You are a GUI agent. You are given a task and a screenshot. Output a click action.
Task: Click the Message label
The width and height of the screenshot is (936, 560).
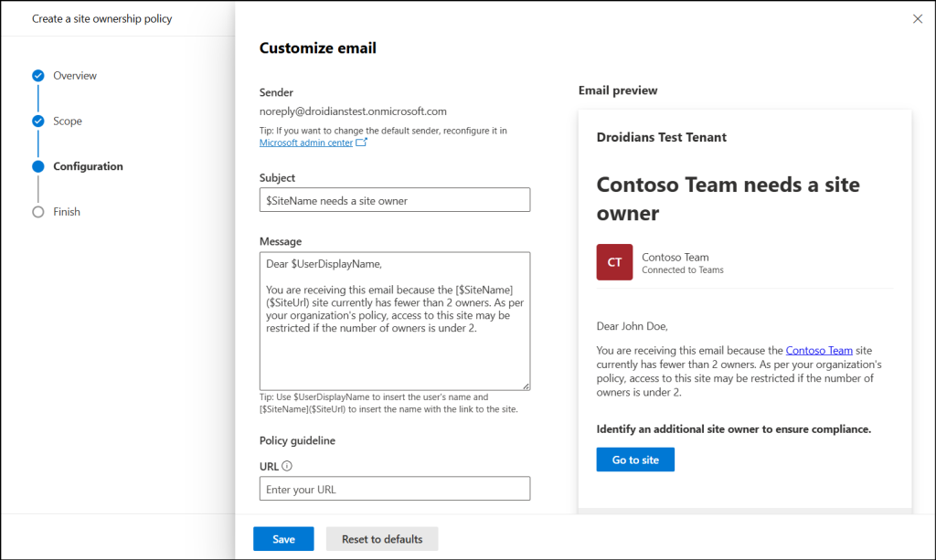tap(281, 241)
